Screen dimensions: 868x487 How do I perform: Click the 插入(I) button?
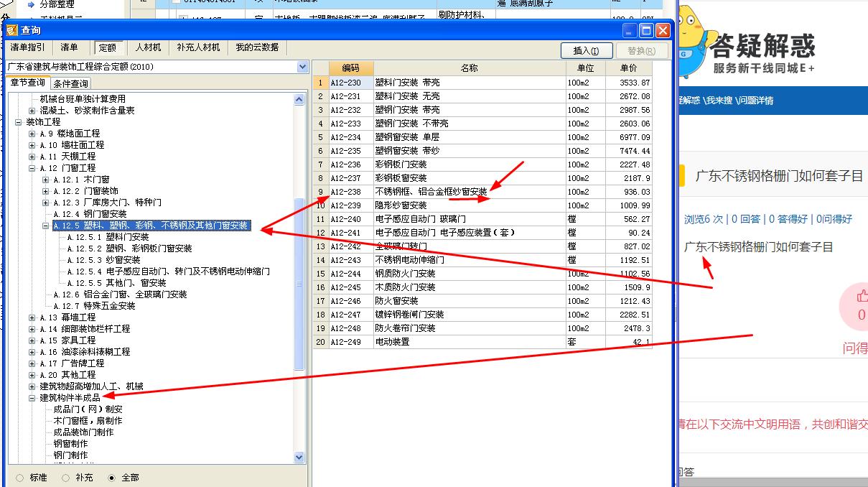coord(587,50)
